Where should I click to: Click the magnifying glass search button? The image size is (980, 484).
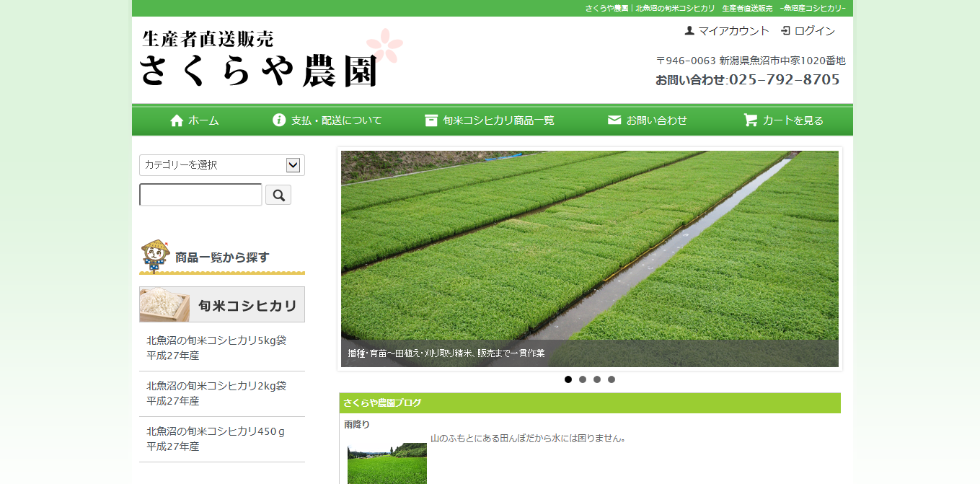coord(278,195)
